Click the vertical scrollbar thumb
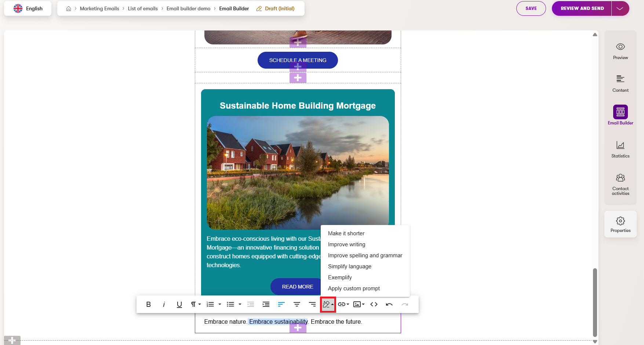Screen dimensions: 644x345 [595, 302]
